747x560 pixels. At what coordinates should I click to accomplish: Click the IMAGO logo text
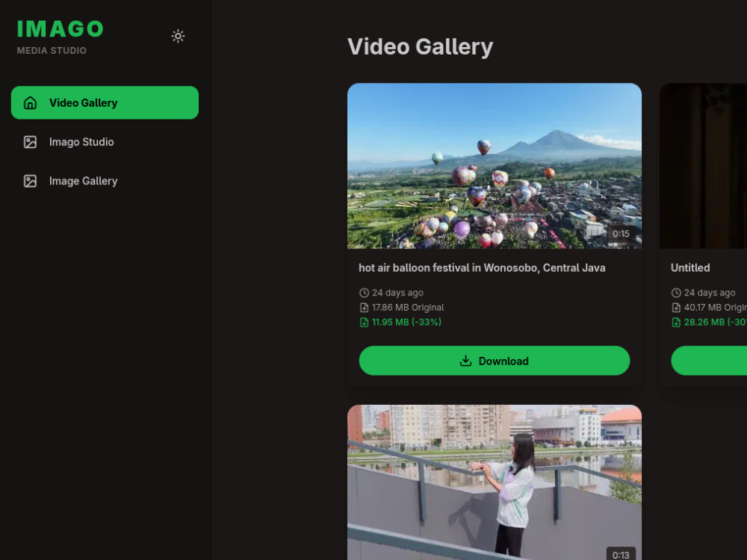(x=60, y=29)
